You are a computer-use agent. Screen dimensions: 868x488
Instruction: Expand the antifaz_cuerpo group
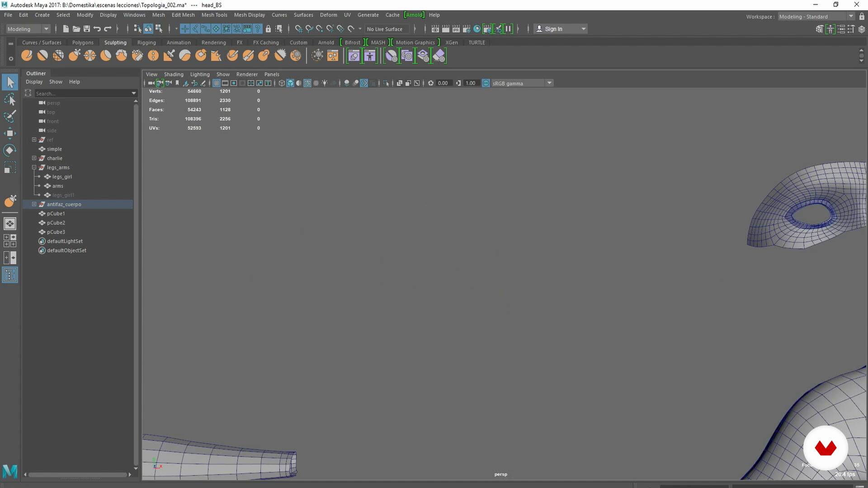coord(34,204)
